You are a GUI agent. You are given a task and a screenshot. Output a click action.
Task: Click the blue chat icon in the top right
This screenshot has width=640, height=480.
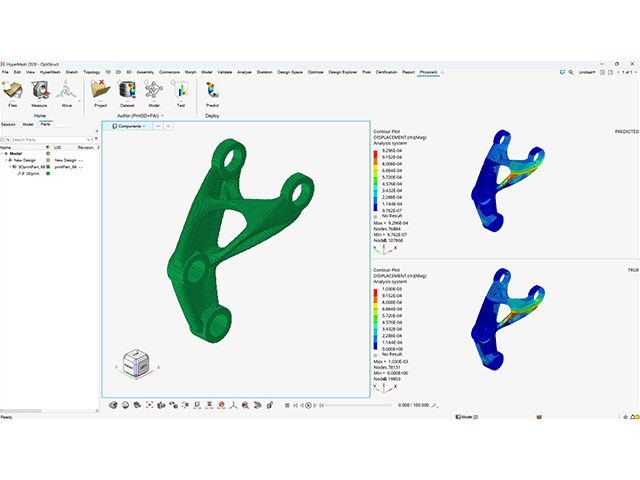coord(562,72)
